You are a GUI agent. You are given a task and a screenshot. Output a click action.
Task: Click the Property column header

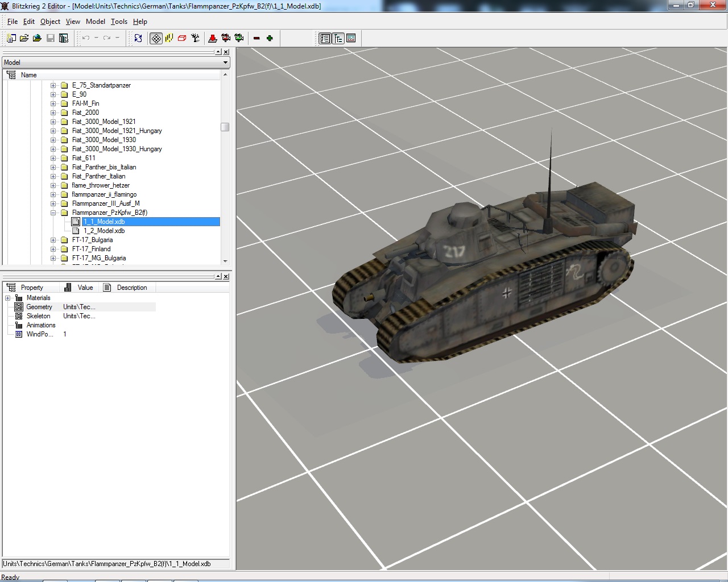point(32,288)
